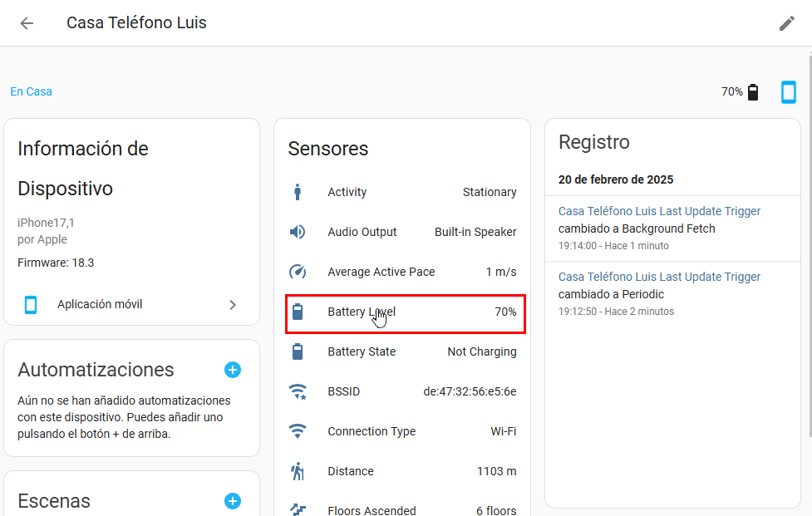
Task: Click the phone icon at top right
Action: click(788, 92)
